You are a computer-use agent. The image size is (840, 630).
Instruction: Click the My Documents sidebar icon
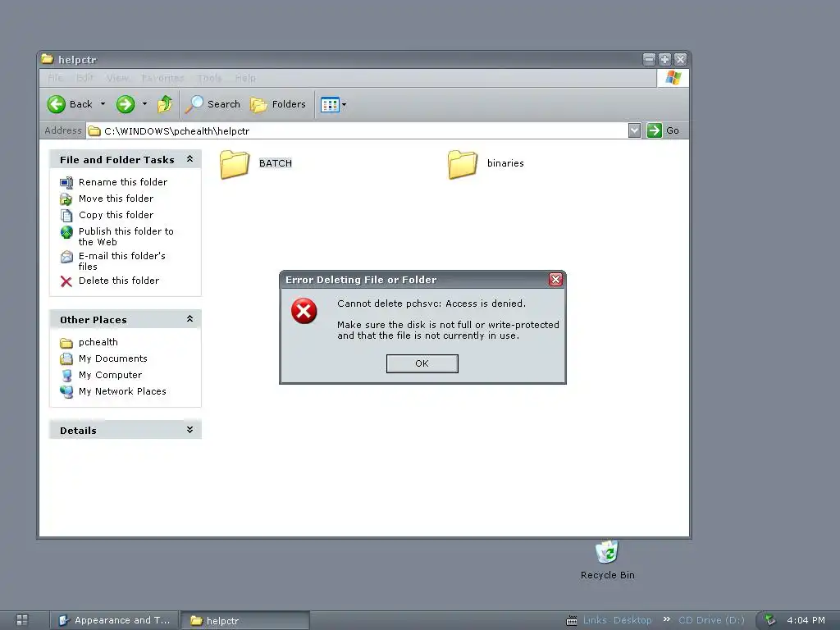66,359
